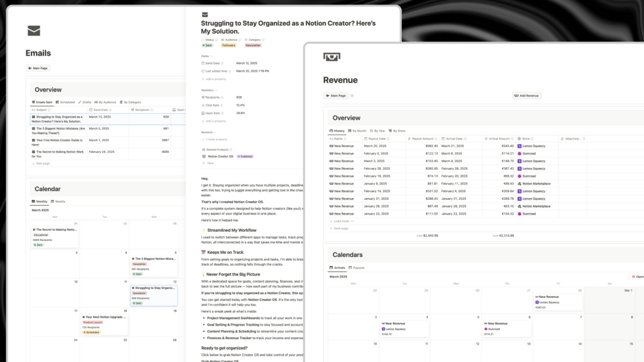The height and width of the screenshot is (362, 644).
Task: Open the New Revenue row dated March 20, 2025
Action: [x=344, y=146]
